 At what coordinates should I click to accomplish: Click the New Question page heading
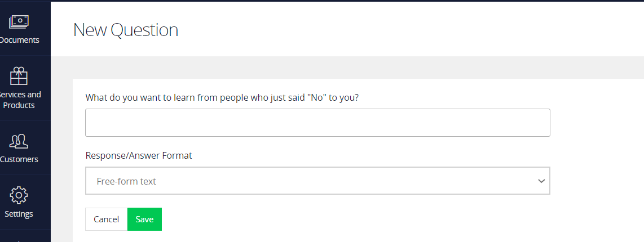126,30
